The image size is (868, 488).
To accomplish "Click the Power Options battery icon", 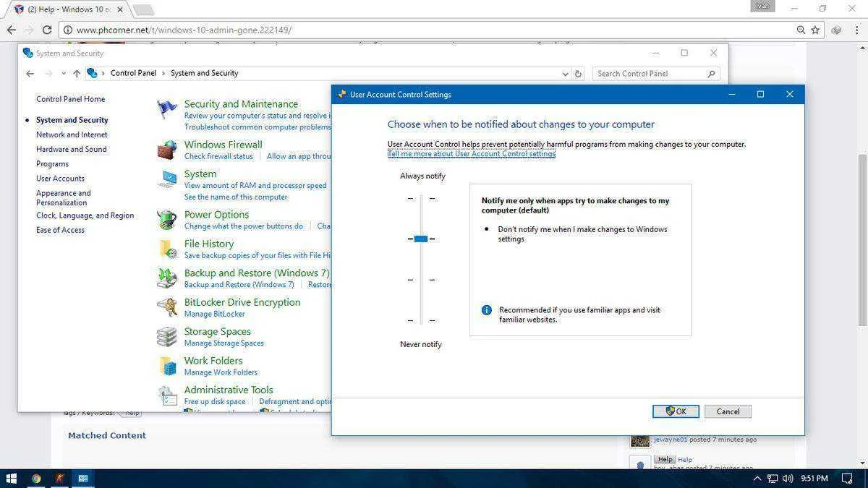I will [167, 220].
